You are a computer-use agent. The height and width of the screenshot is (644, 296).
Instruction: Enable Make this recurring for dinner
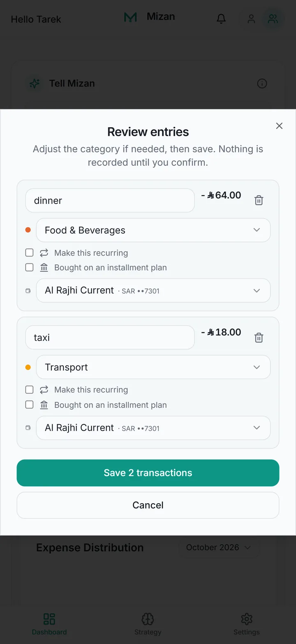(29, 252)
